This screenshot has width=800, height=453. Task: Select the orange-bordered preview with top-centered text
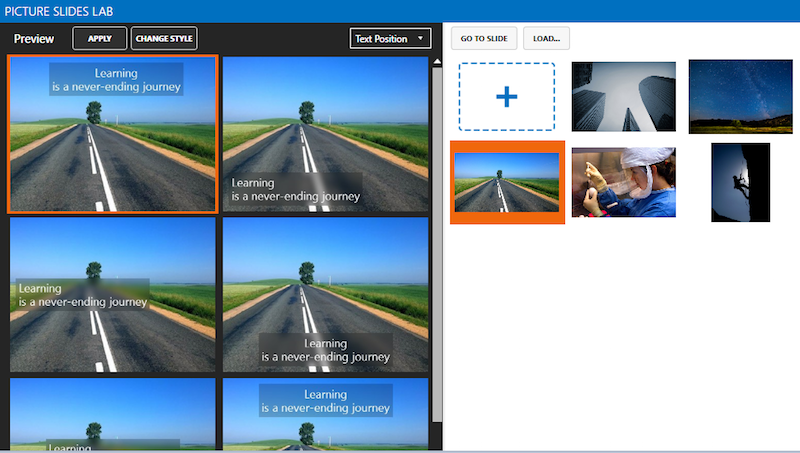click(x=112, y=134)
